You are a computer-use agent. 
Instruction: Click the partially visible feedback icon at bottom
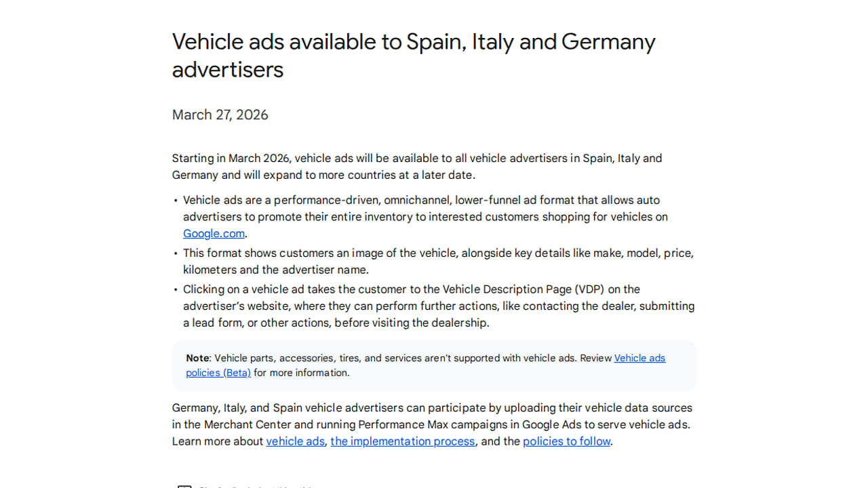(184, 485)
